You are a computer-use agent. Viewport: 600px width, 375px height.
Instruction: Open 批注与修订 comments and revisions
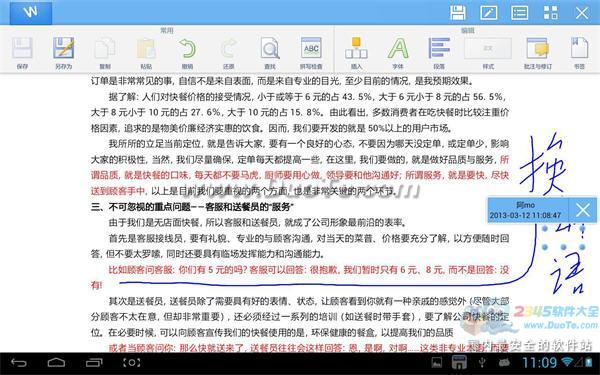coord(538,53)
